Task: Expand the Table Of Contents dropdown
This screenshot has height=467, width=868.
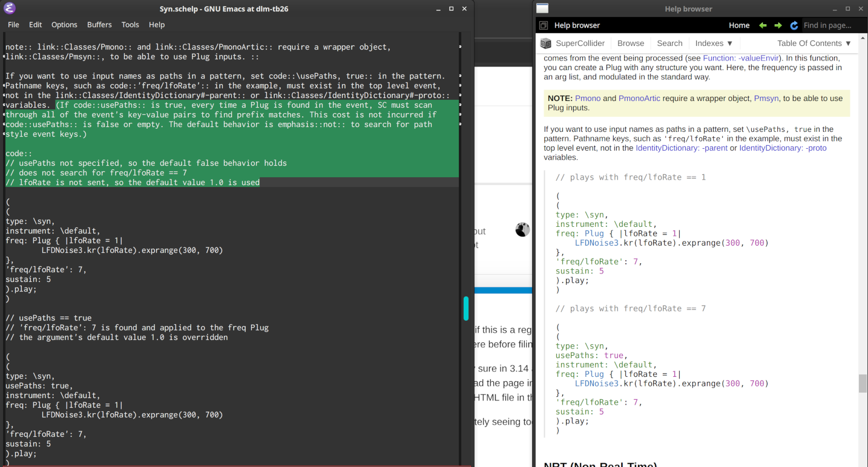Action: click(814, 44)
